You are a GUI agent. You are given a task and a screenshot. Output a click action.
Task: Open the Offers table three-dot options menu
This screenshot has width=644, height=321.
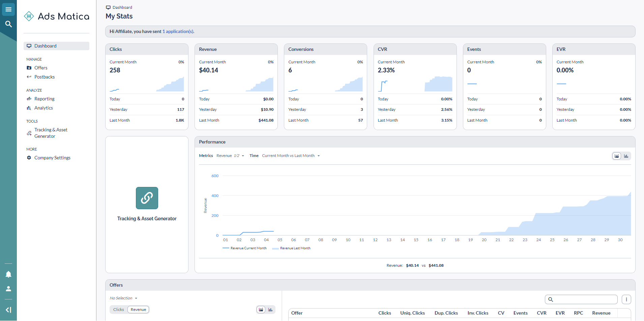point(626,299)
